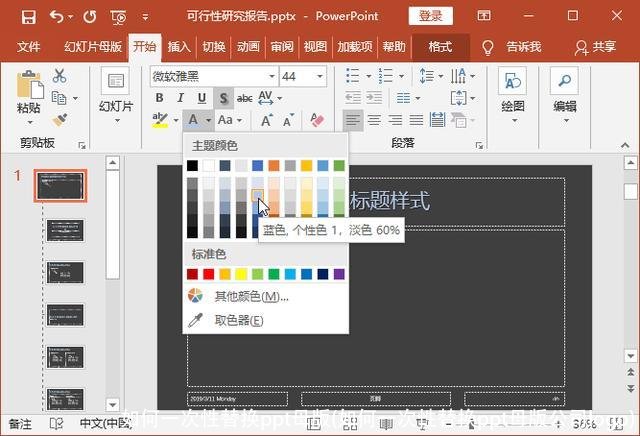
Task: Toggle Strikethrough abc formatting
Action: [244, 98]
